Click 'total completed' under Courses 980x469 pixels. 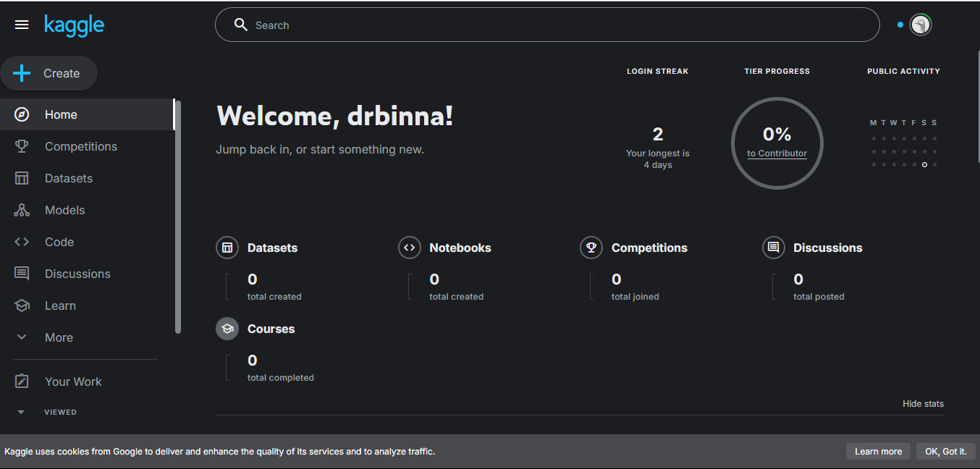point(280,378)
